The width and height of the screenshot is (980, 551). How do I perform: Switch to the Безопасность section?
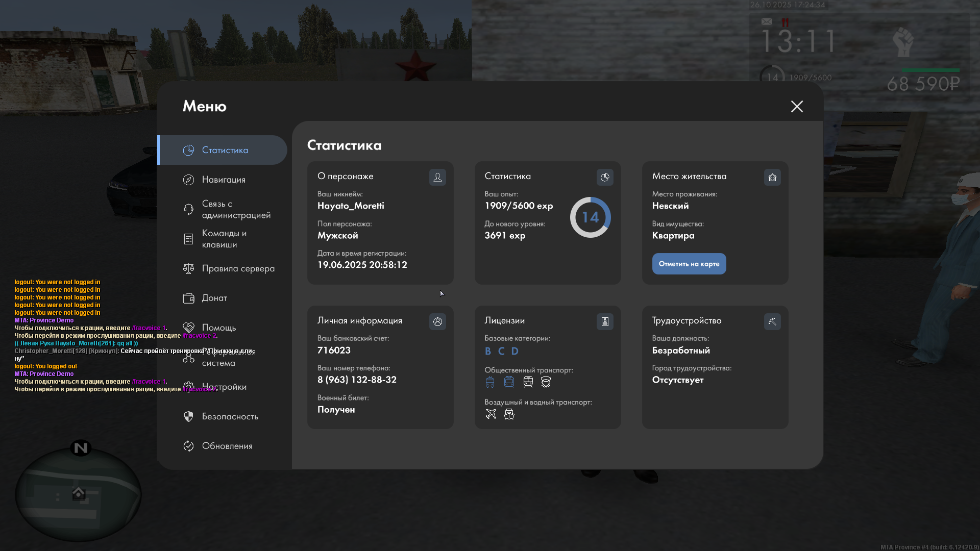tap(230, 416)
